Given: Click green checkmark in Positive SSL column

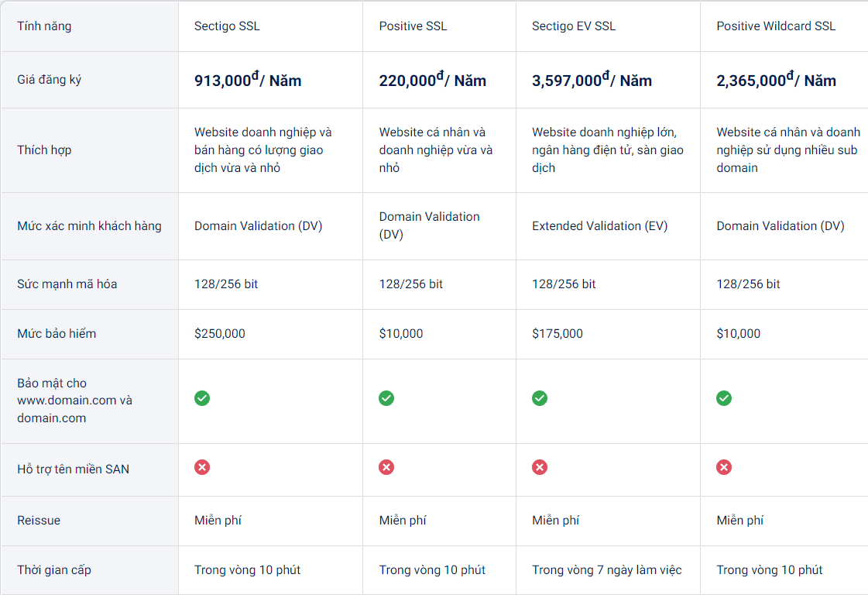Looking at the screenshot, I should pyautogui.click(x=386, y=398).
